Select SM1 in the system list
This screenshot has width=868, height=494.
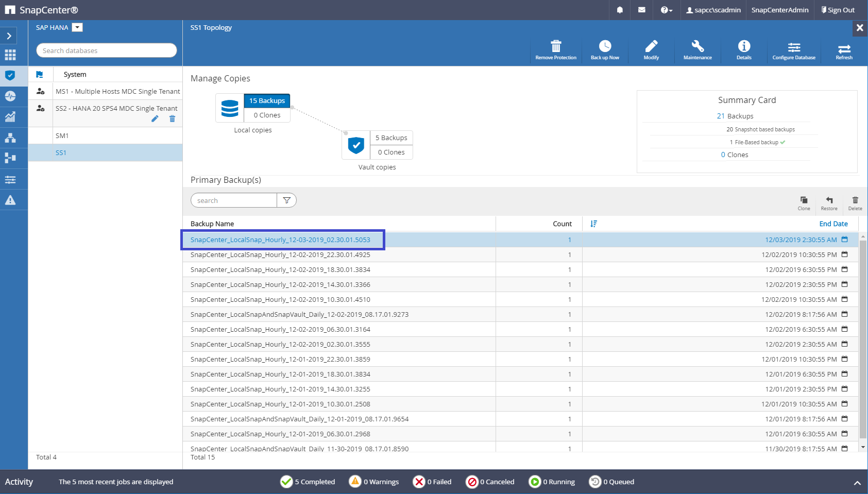(62, 135)
